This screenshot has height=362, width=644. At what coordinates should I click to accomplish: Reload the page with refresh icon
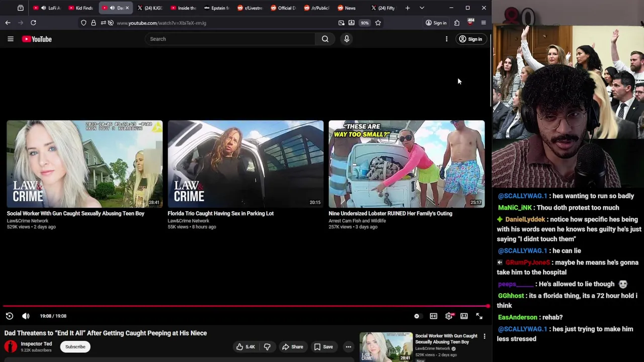[x=33, y=23]
